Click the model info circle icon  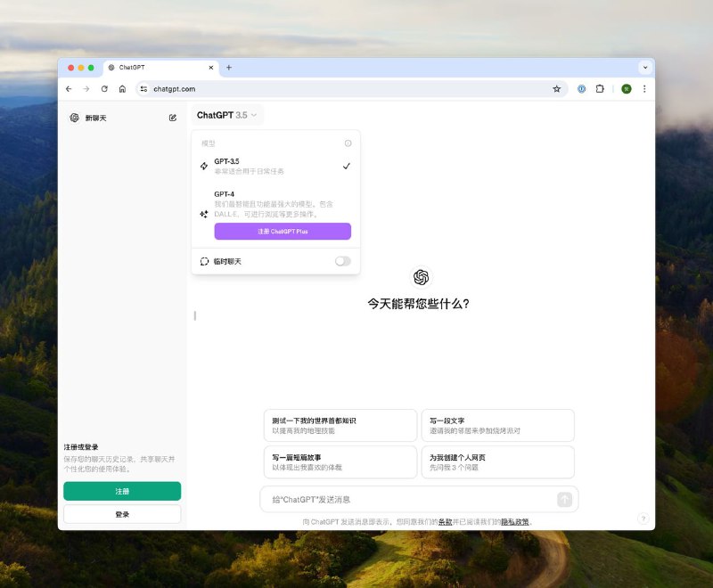point(348,143)
